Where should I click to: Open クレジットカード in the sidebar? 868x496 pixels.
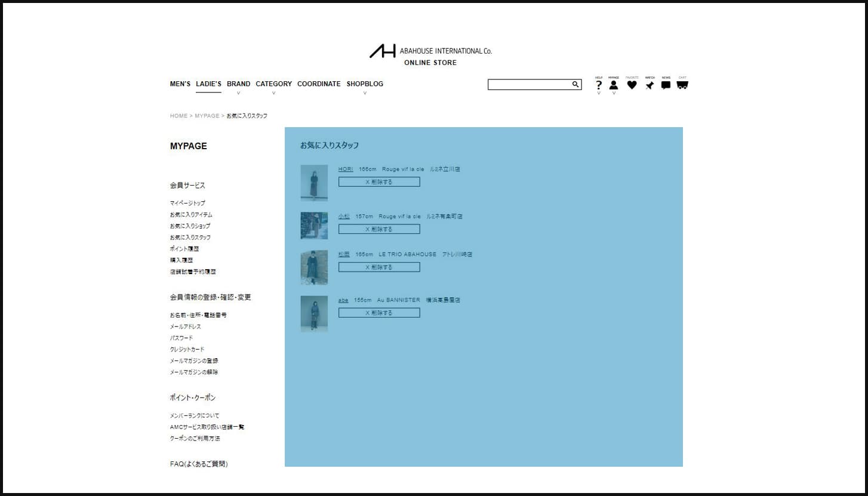[x=187, y=350]
